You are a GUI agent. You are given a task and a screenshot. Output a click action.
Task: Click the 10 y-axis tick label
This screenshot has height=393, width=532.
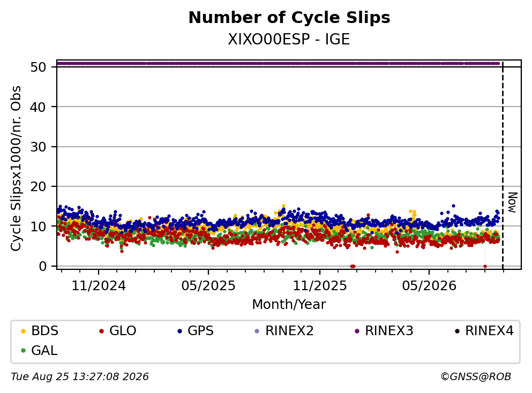click(x=38, y=226)
